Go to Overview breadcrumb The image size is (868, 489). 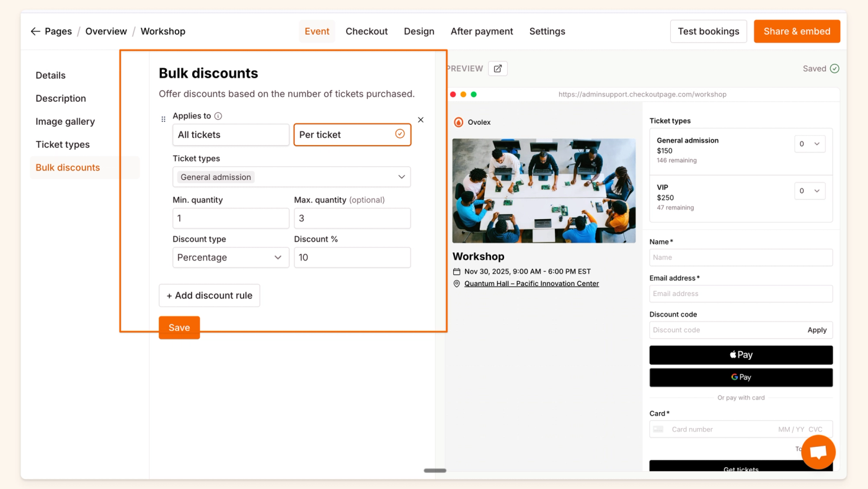(x=106, y=31)
